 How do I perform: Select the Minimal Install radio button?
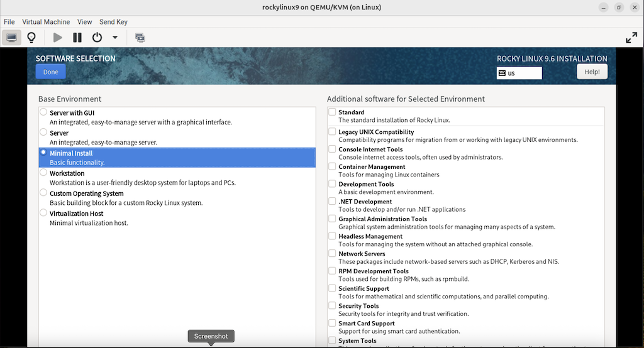pyautogui.click(x=43, y=152)
